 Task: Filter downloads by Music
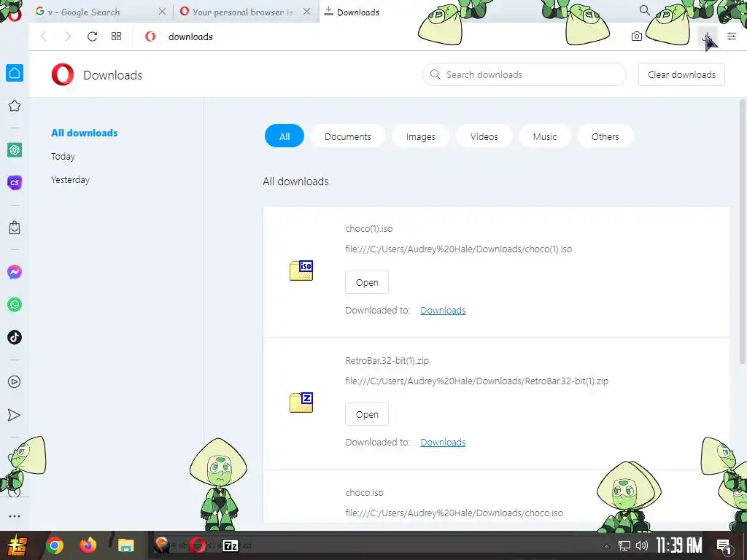point(544,136)
